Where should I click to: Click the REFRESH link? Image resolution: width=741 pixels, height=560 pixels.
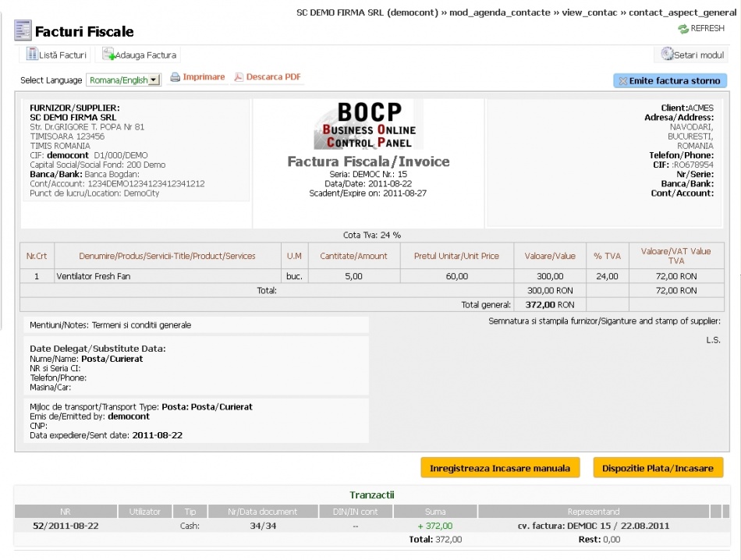707,28
